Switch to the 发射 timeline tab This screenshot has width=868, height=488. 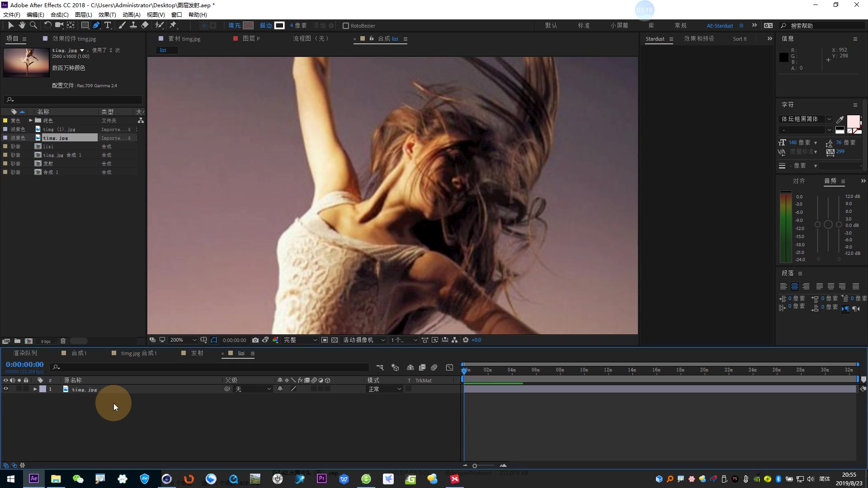pos(197,353)
